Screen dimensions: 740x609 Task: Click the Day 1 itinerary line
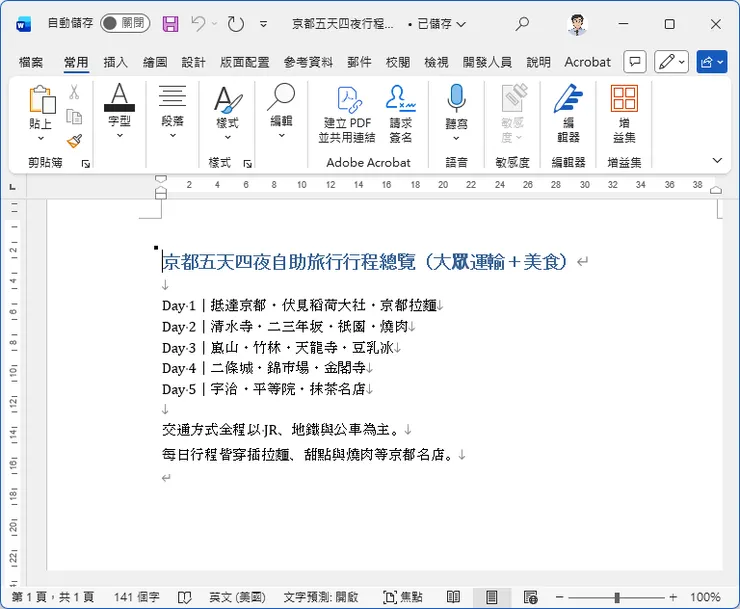pyautogui.click(x=300, y=305)
